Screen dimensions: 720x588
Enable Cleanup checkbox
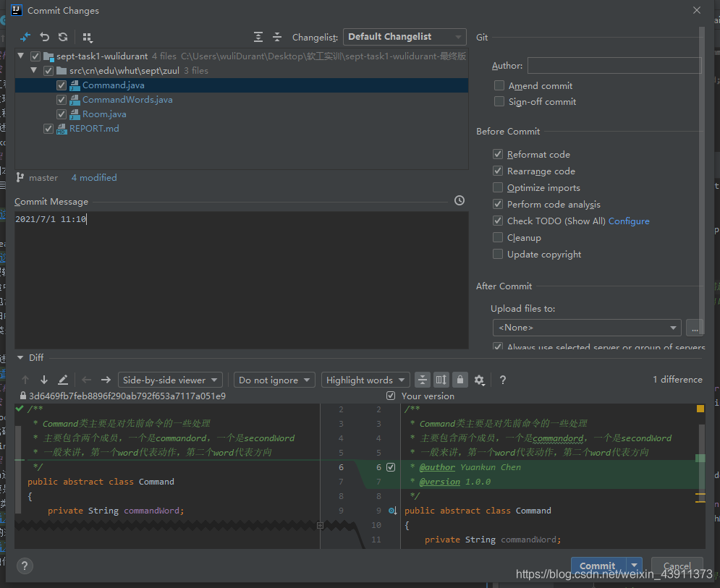[x=498, y=237]
